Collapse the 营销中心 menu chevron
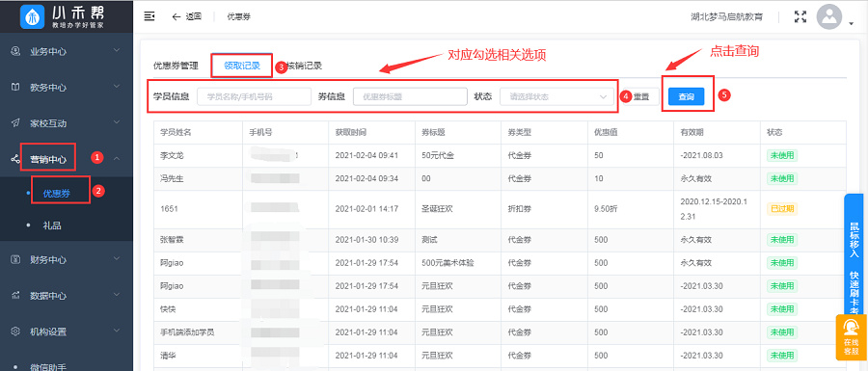The height and width of the screenshot is (371, 868). (117, 159)
